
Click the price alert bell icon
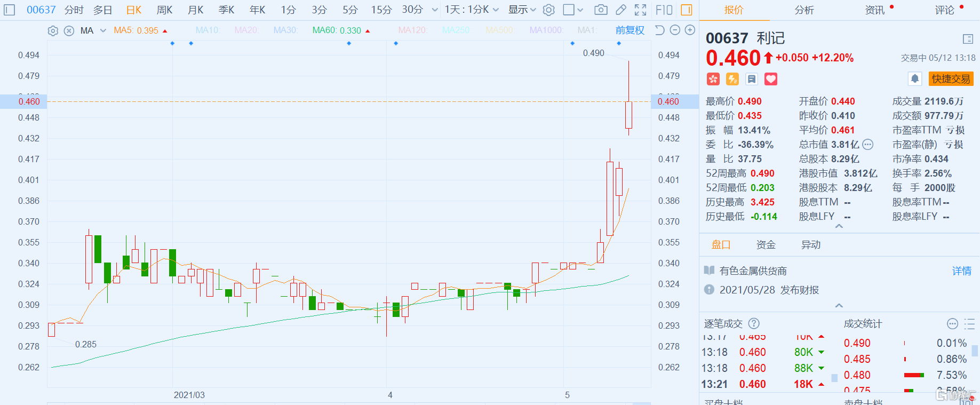click(x=915, y=79)
